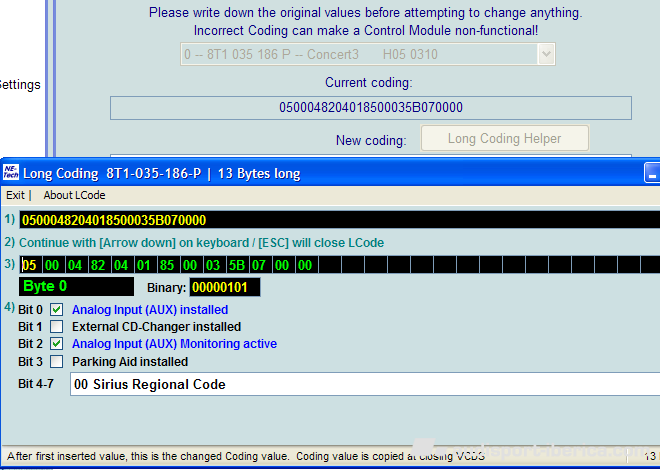The height and width of the screenshot is (470, 660).
Task: Expand the Concert3 module selection dropdown
Action: tap(544, 54)
